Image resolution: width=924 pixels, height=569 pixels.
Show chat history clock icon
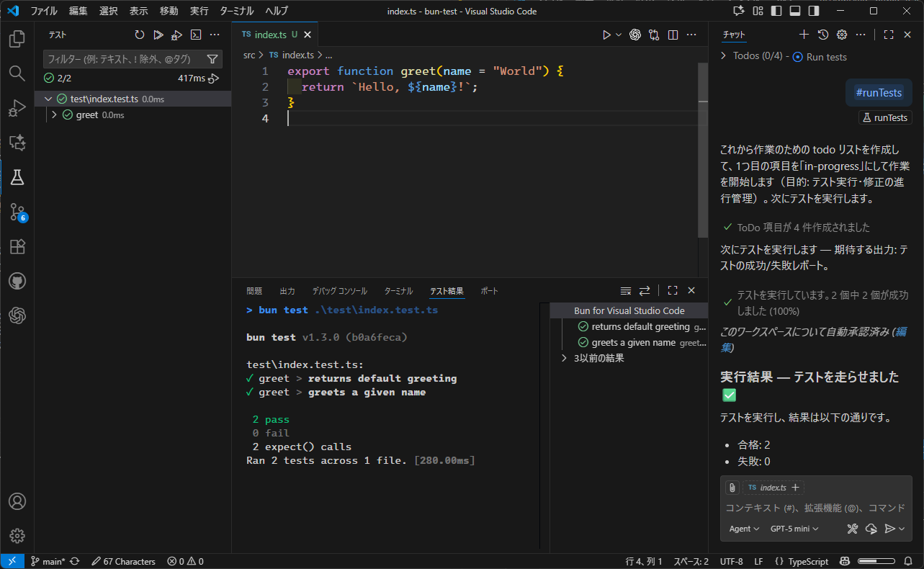tap(823, 35)
